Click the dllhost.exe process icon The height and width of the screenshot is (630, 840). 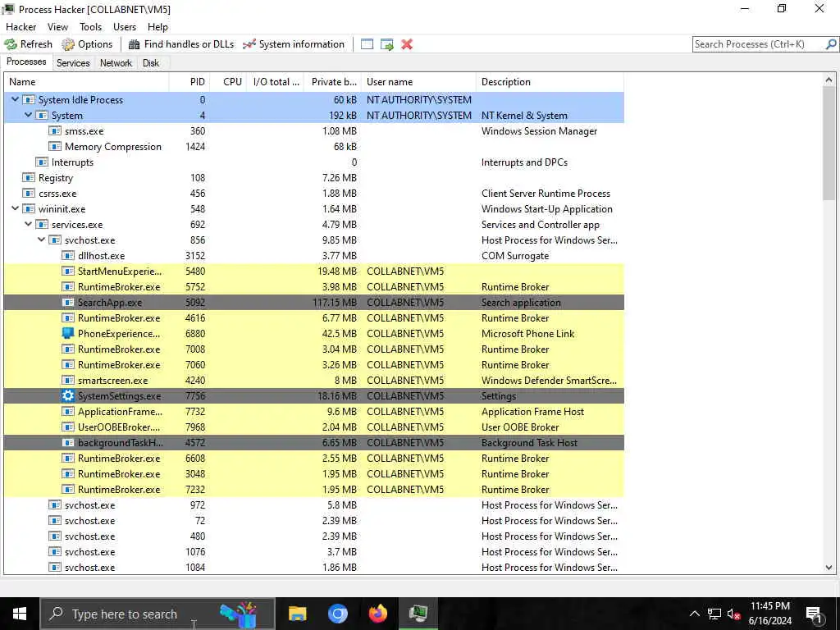point(68,256)
